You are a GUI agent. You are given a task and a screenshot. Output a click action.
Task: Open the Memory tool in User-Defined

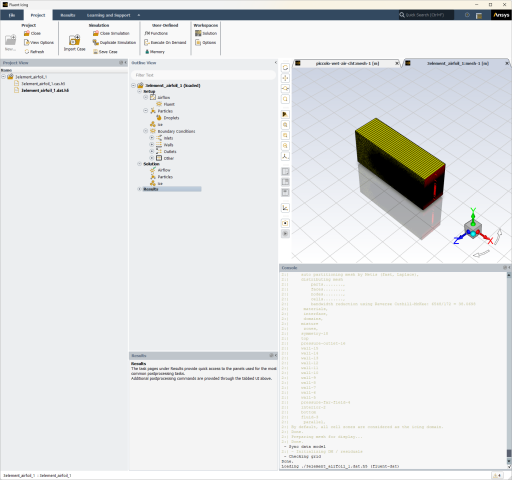click(154, 52)
